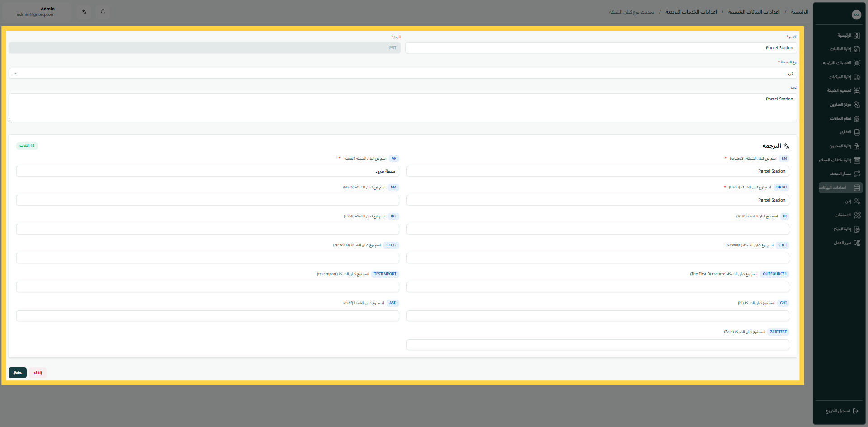
Task: Open Data Settings (اعدادات البيانات) database icon
Action: 857,188
